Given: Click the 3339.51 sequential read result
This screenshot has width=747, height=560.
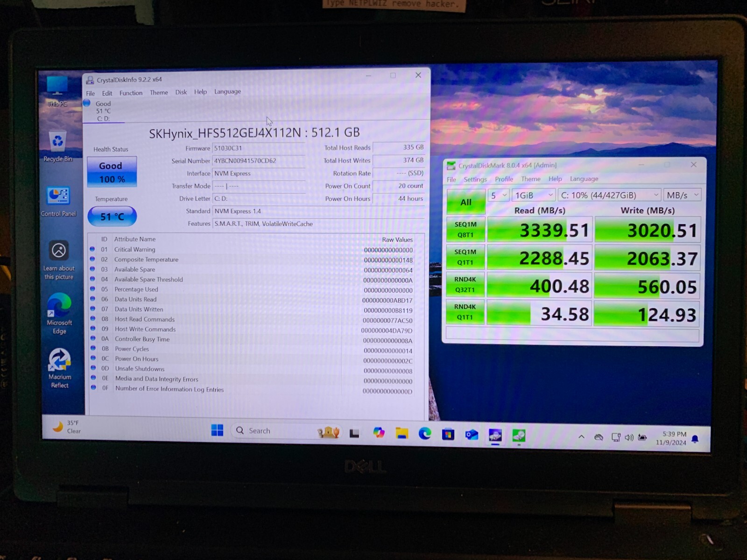Looking at the screenshot, I should pyautogui.click(x=540, y=230).
